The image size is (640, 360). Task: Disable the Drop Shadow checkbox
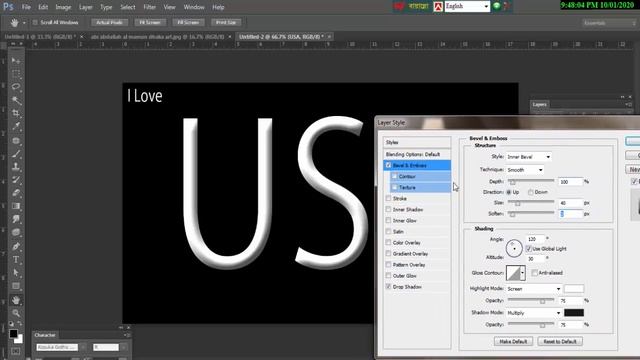pyautogui.click(x=388, y=287)
